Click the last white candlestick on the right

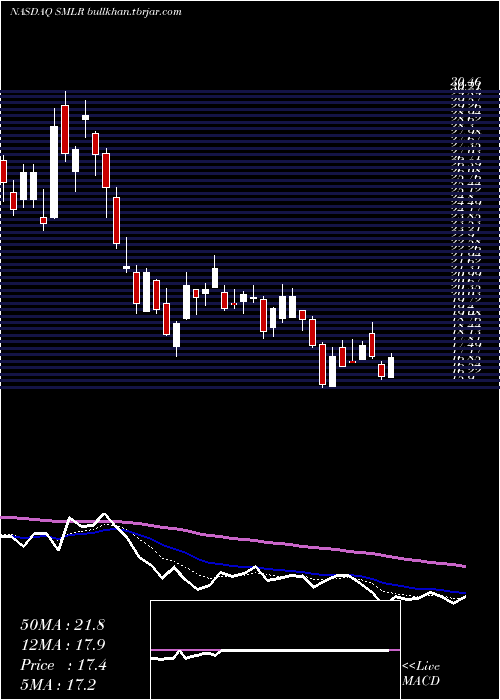pos(391,367)
